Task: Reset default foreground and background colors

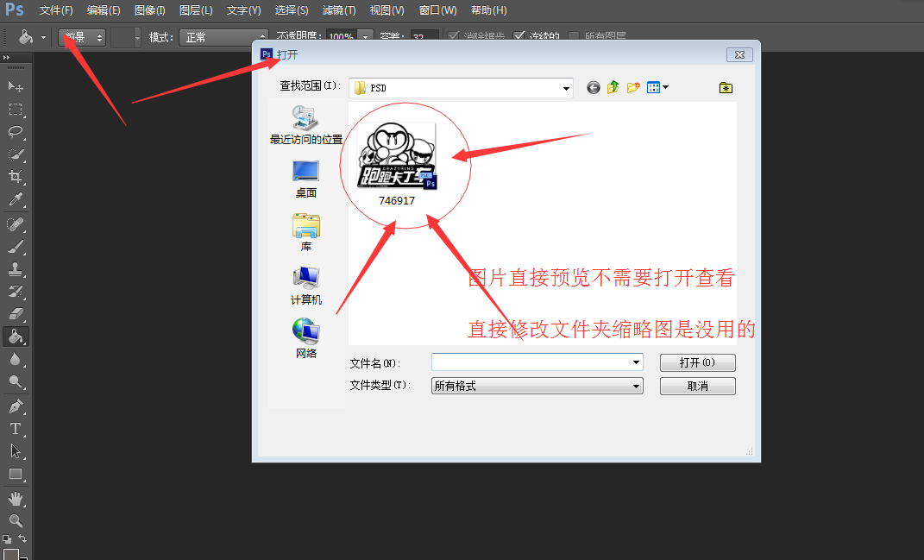Action: [7, 538]
